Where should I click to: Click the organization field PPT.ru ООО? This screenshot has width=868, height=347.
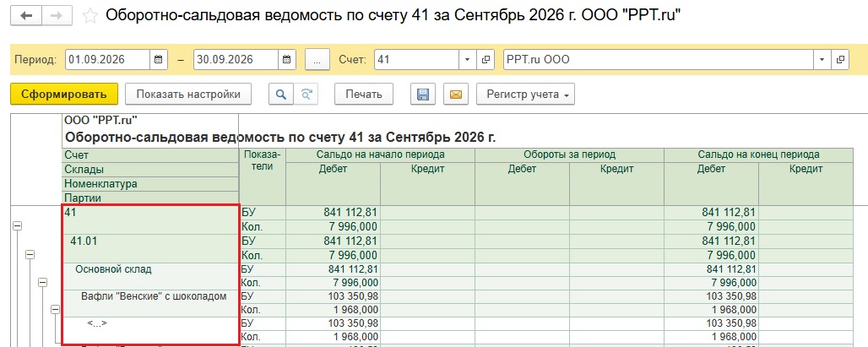(659, 60)
